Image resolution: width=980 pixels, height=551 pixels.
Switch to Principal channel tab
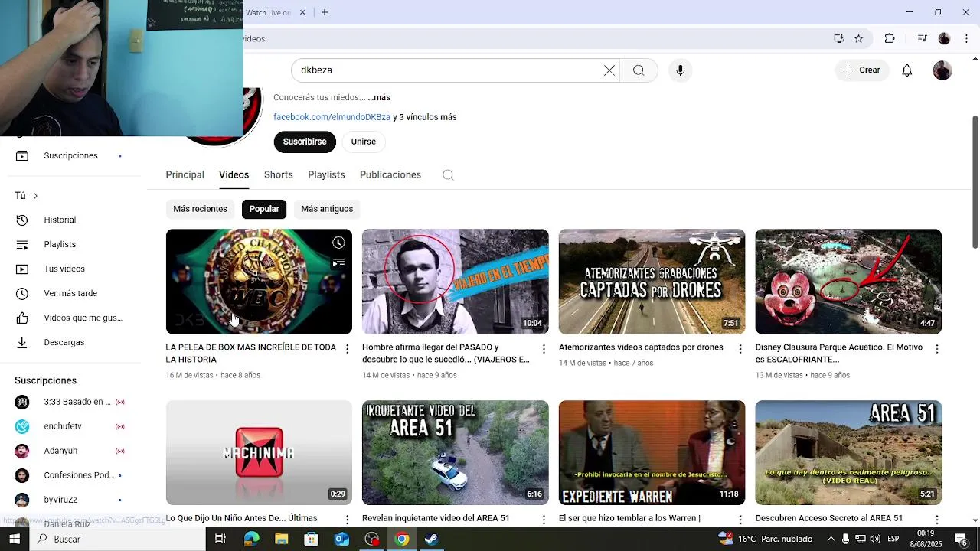(185, 175)
